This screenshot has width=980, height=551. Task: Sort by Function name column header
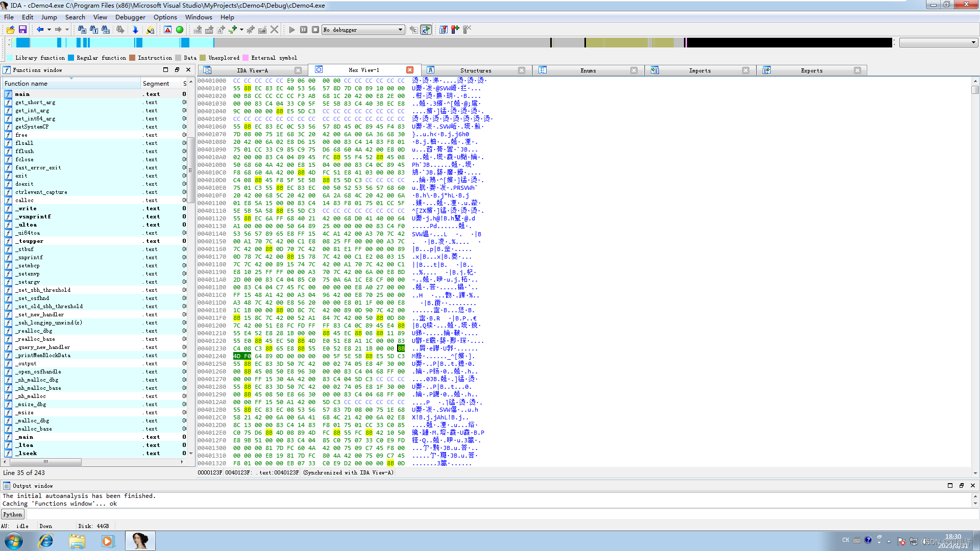(x=71, y=83)
